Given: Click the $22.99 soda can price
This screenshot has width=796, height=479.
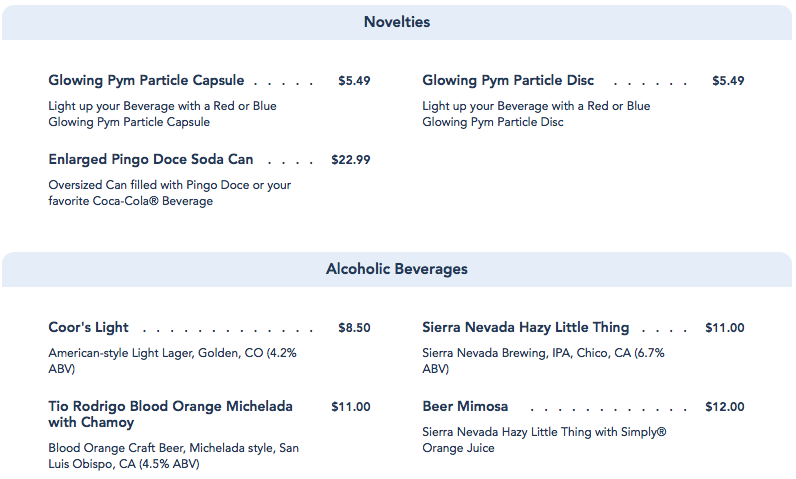Looking at the screenshot, I should pyautogui.click(x=351, y=160).
